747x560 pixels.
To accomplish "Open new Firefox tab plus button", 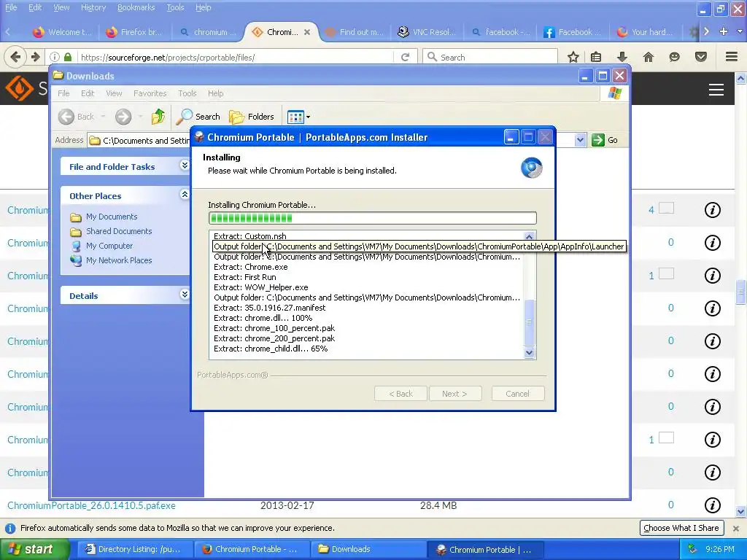I will point(723,31).
